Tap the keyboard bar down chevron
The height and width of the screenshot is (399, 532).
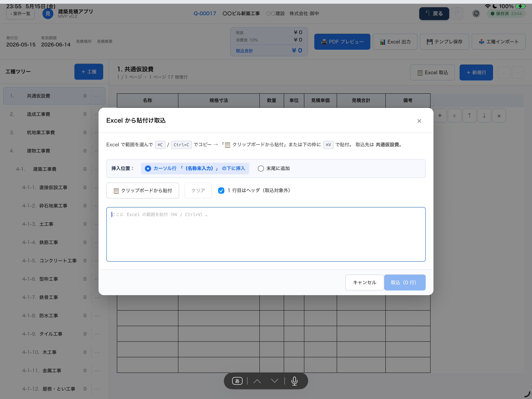click(x=274, y=381)
